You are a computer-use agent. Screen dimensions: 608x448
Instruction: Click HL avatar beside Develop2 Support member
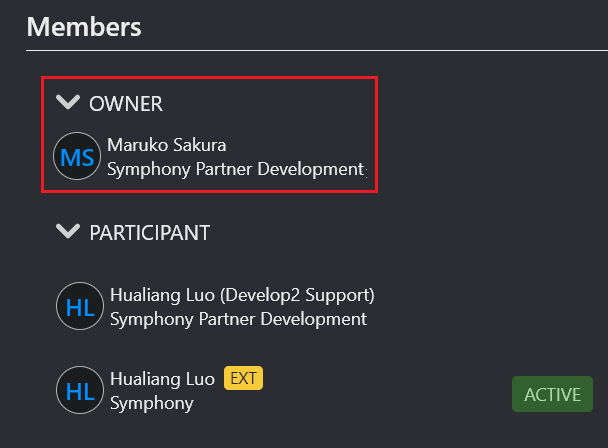pos(80,306)
